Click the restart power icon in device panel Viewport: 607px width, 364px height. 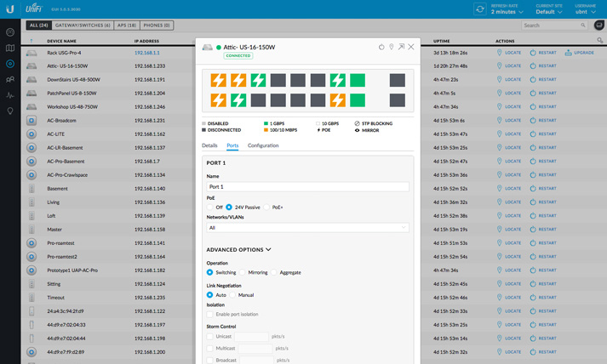(381, 47)
